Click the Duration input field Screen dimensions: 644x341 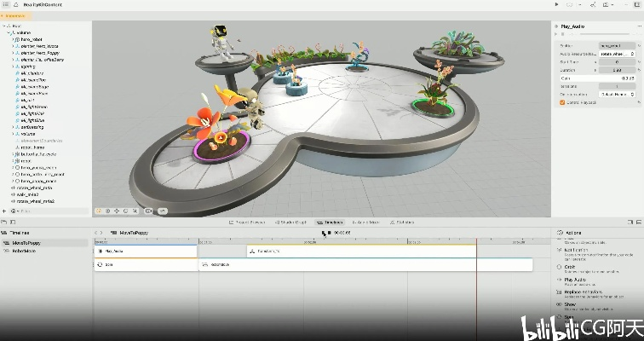point(617,70)
